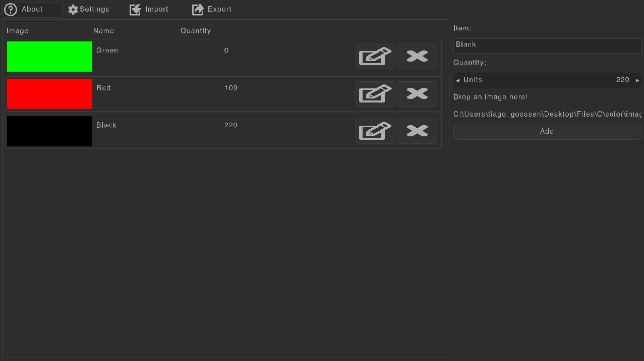Open the About dialog
The height and width of the screenshot is (361, 644).
pos(32,10)
